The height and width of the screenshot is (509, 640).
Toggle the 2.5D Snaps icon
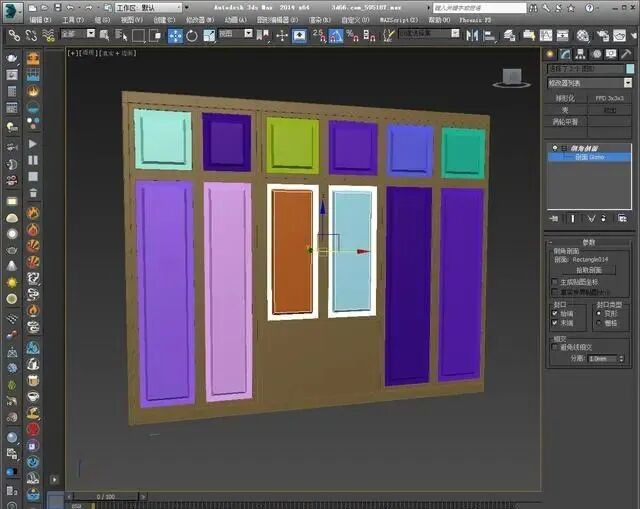(x=319, y=36)
